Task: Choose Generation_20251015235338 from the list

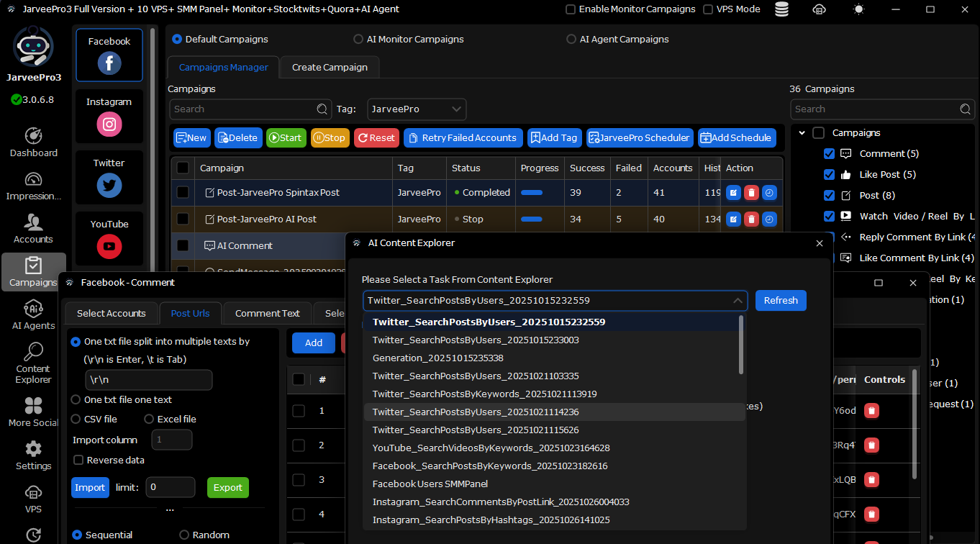Action: point(437,358)
